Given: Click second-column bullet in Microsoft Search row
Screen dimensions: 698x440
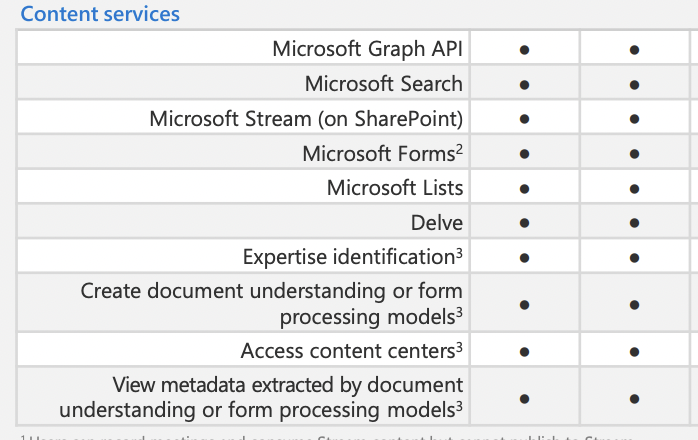Looking at the screenshot, I should tap(634, 85).
